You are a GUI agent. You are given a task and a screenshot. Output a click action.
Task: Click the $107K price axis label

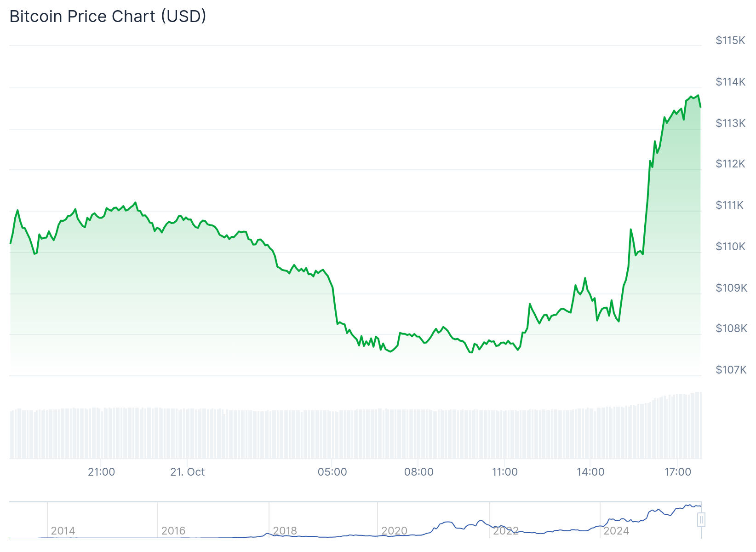[731, 370]
